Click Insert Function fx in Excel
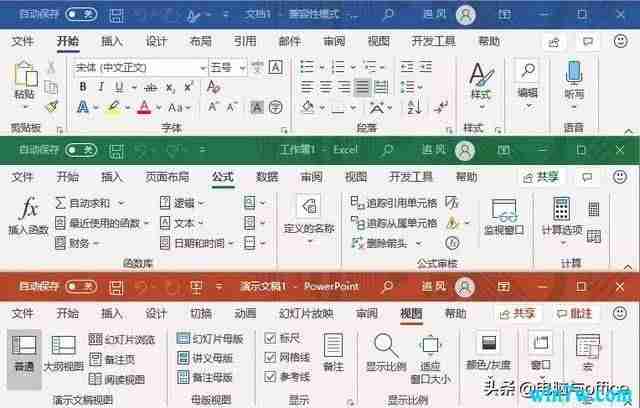 point(29,215)
